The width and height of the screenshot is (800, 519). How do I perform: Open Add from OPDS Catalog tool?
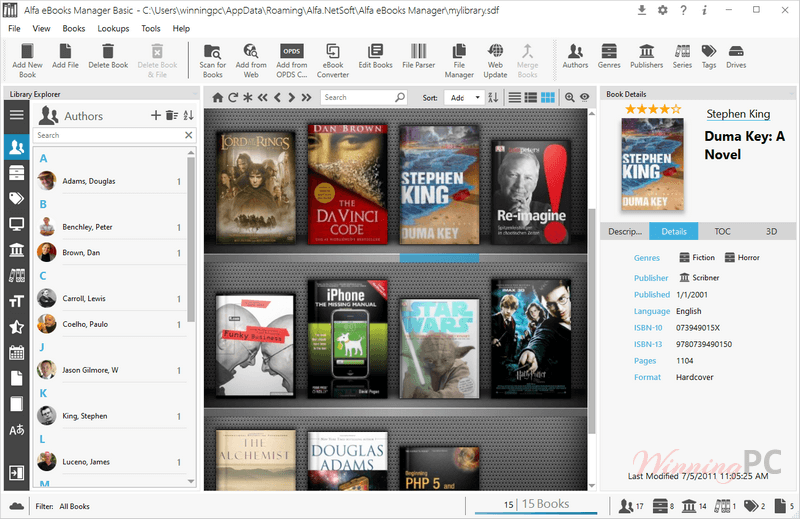291,60
